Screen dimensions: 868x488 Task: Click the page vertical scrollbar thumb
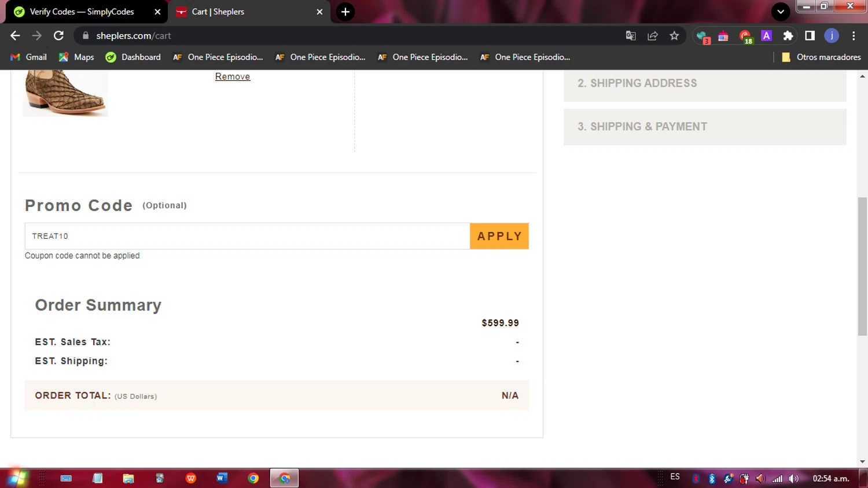pyautogui.click(x=862, y=266)
